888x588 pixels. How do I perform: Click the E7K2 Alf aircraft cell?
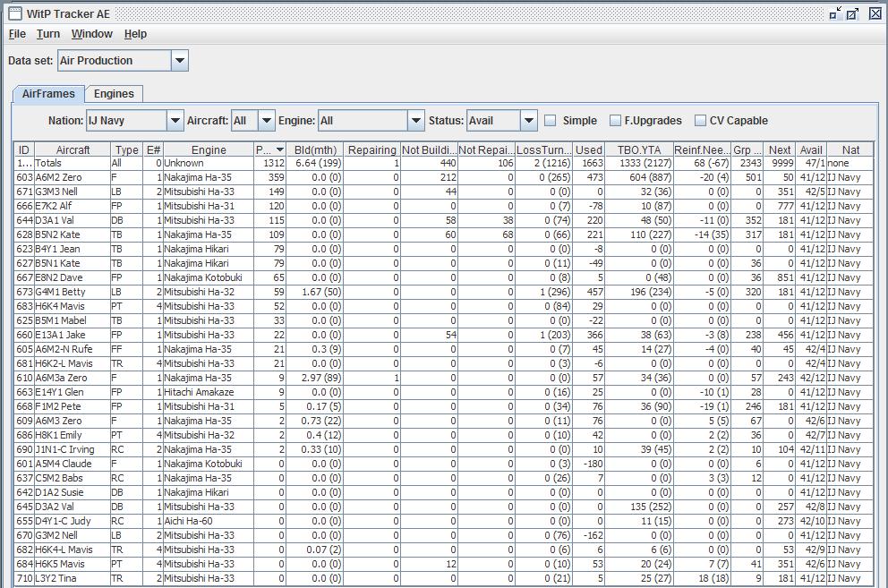(73, 206)
